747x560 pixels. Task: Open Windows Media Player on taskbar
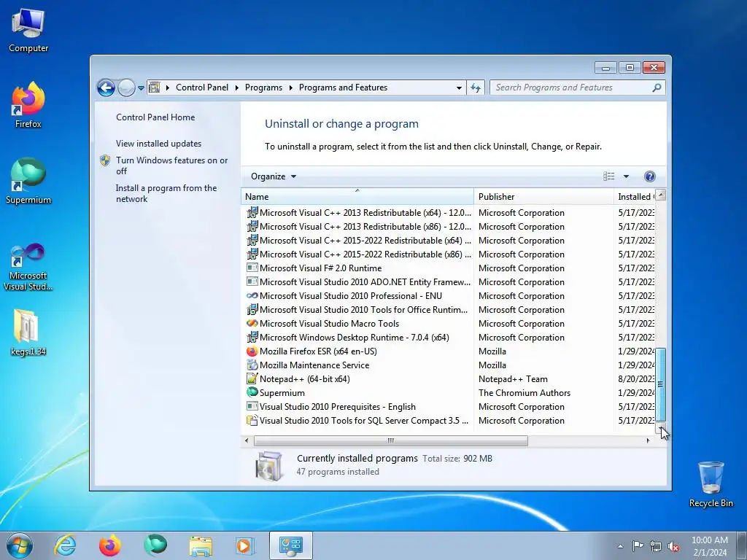coord(245,545)
